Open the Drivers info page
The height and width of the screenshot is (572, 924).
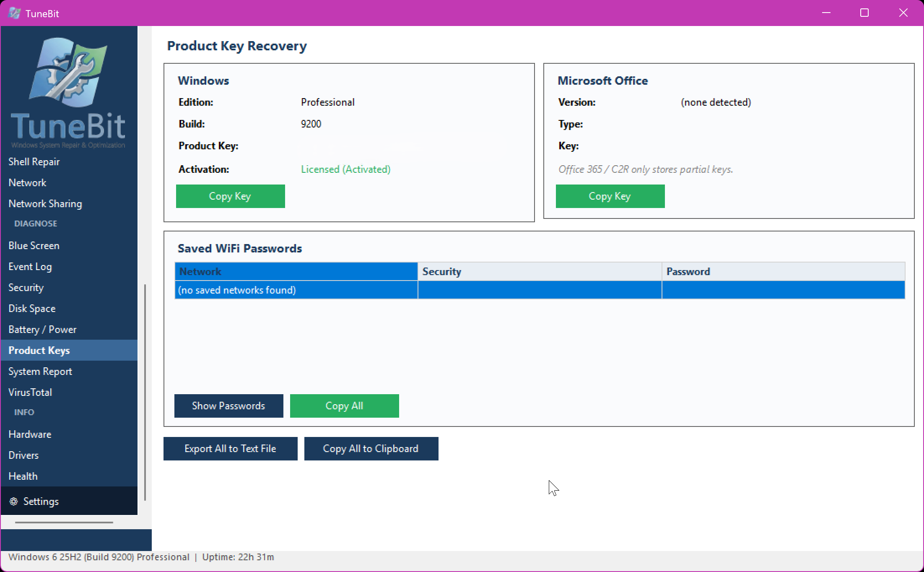[69, 455]
